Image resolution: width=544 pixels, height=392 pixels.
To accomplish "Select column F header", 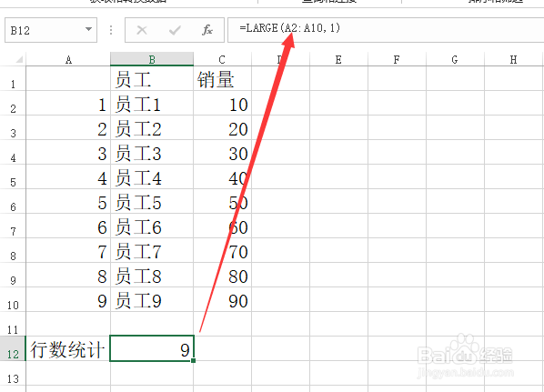I will 397,59.
